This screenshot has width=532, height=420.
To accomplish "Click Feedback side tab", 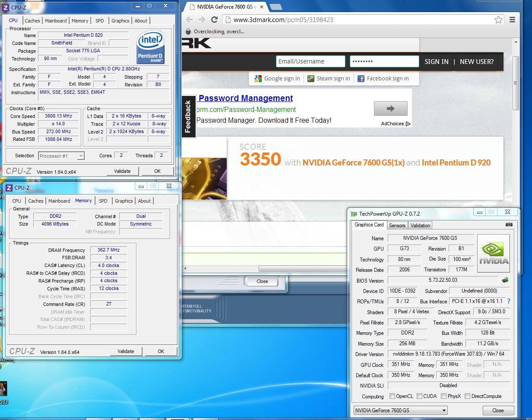I will click(188, 116).
